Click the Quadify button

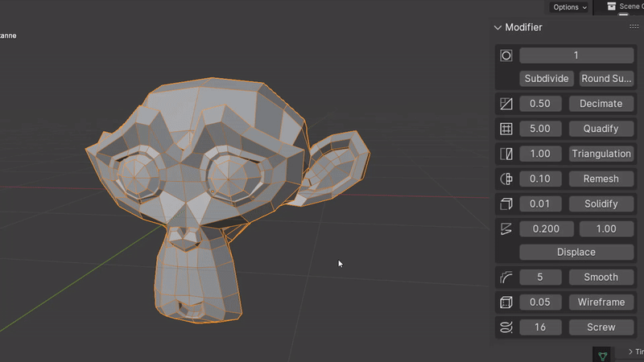point(601,129)
